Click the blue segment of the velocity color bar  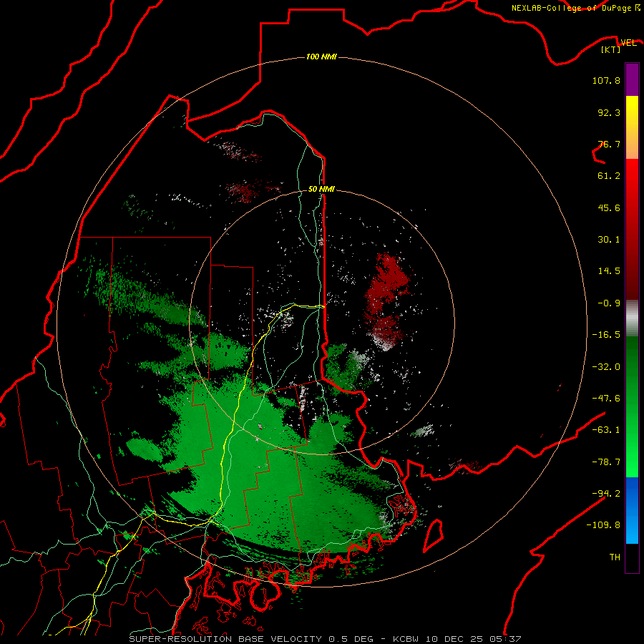pos(632,510)
